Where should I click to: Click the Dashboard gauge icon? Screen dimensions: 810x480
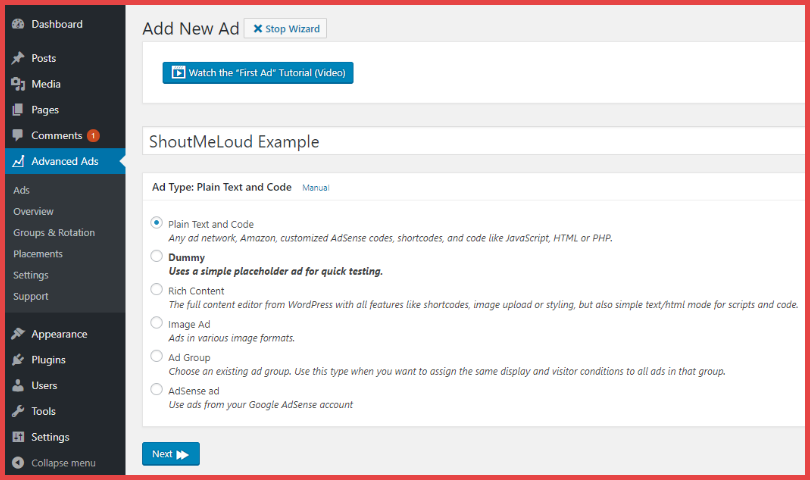point(18,24)
